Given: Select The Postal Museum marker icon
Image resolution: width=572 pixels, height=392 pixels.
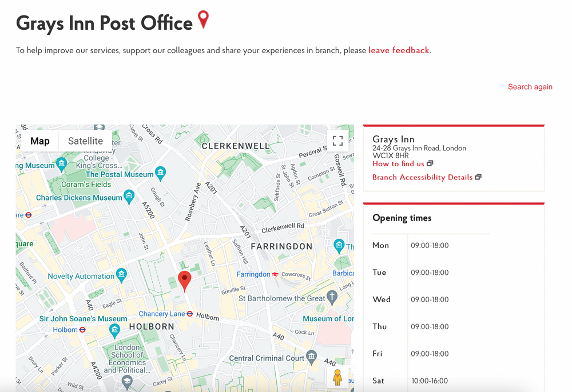Looking at the screenshot, I should point(161,173).
